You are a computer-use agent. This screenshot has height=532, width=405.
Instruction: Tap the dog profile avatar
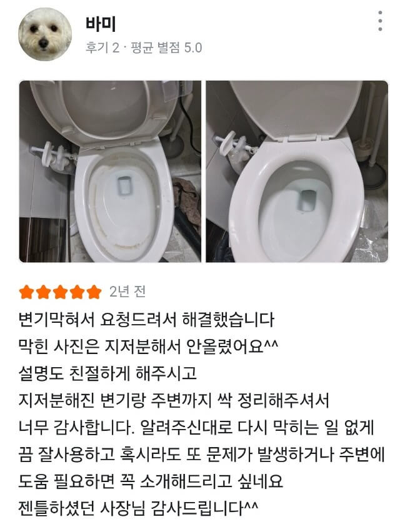click(x=45, y=34)
